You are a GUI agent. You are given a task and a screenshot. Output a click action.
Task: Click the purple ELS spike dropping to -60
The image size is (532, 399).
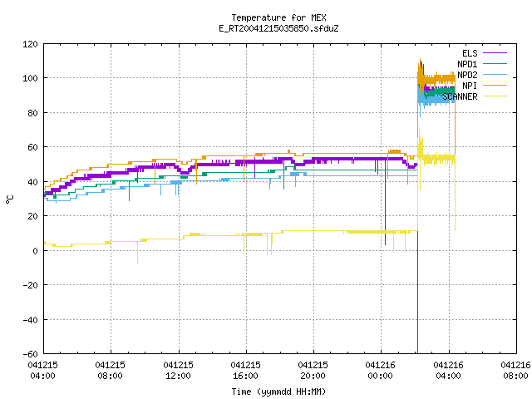417,292
